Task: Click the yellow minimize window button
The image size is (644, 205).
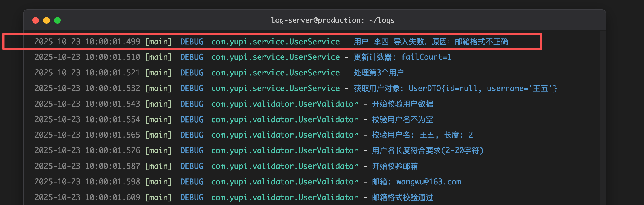Action: coord(47,20)
